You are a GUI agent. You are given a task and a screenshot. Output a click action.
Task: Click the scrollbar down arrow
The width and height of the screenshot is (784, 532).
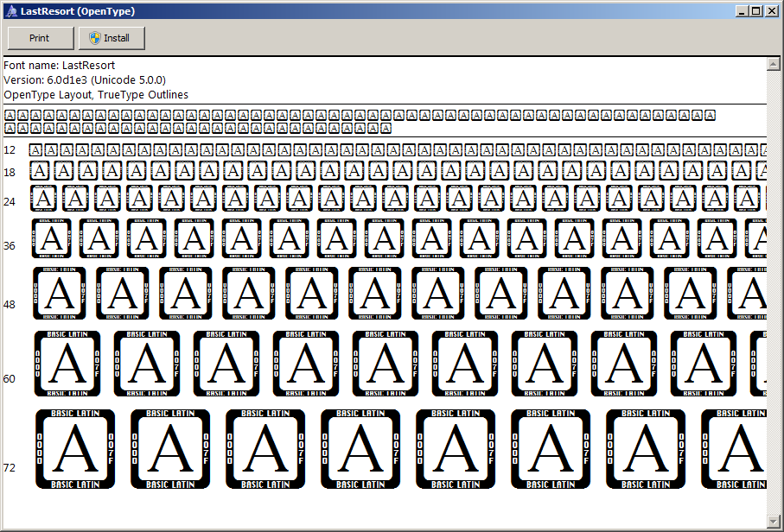coord(773,521)
